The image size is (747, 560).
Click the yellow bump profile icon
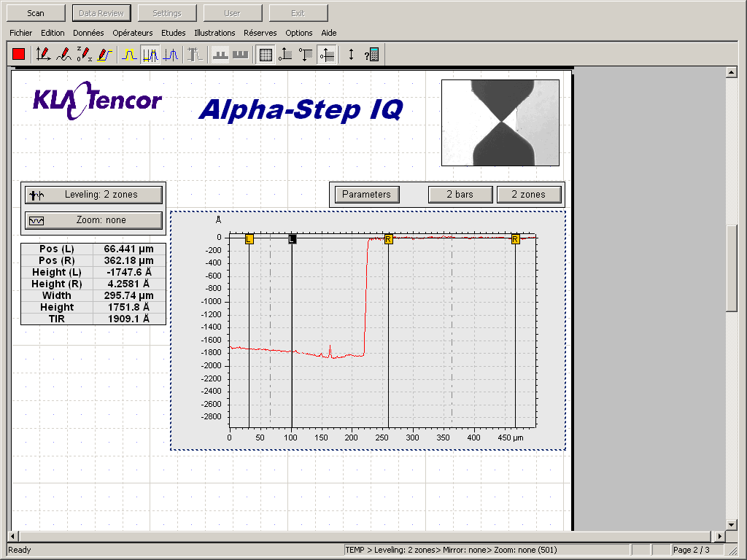tap(129, 55)
